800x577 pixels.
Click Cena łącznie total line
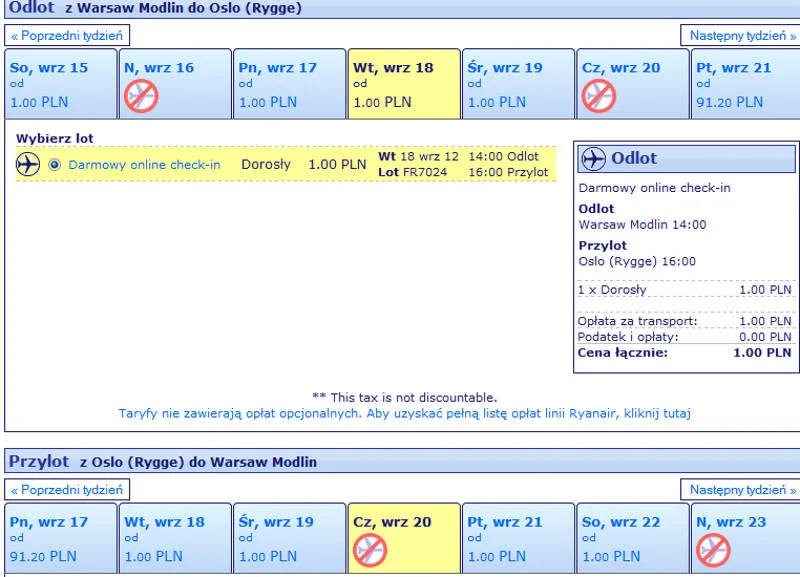684,353
